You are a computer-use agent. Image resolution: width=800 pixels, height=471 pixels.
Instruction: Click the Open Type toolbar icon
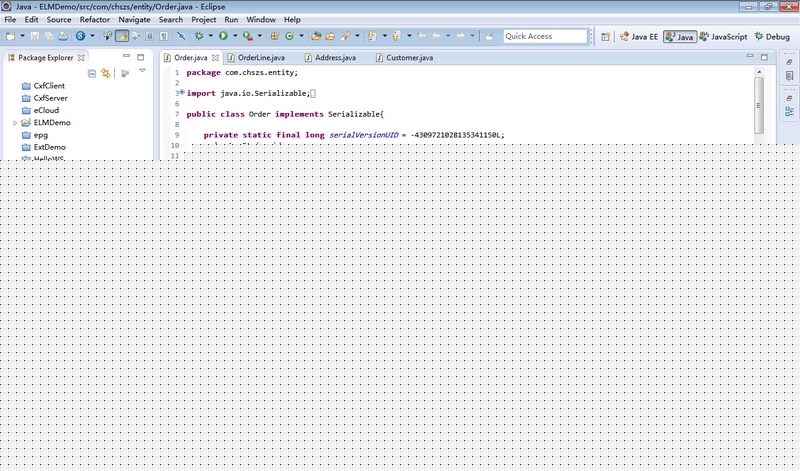point(316,36)
